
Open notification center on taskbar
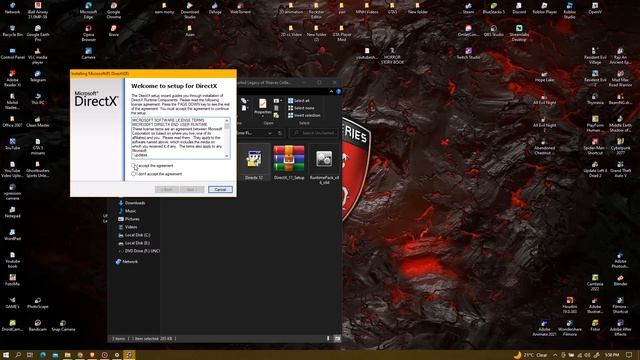(629, 355)
